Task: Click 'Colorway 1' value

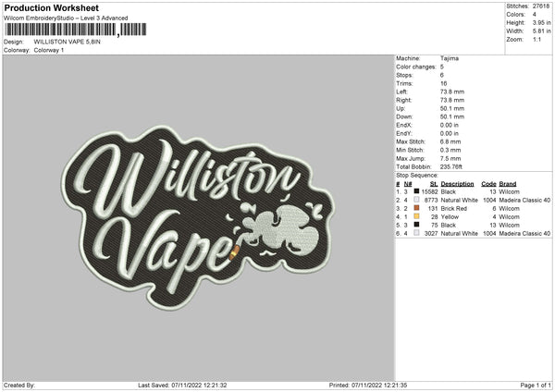Action: point(49,50)
